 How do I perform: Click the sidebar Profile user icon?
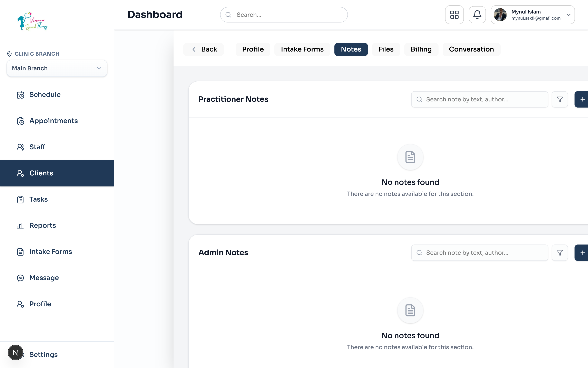20,304
